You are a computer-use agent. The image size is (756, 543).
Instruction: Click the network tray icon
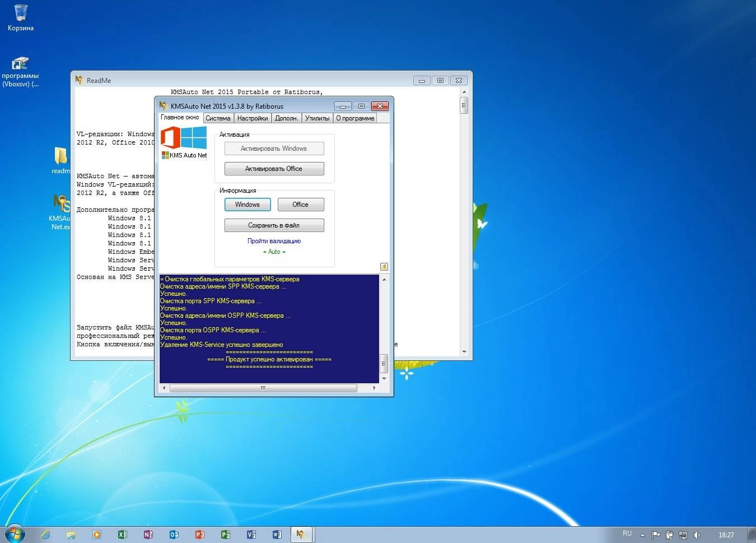(683, 535)
